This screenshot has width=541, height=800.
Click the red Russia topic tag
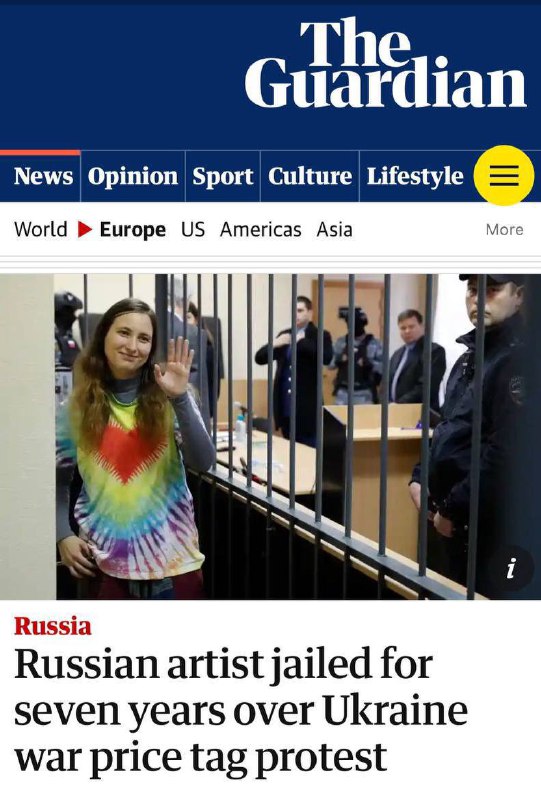point(53,626)
